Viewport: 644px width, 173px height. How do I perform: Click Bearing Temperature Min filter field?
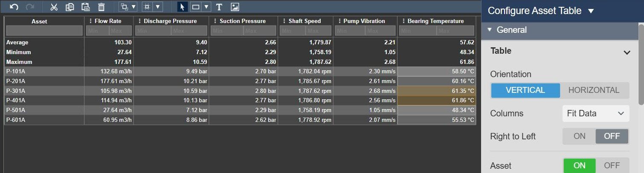point(417,31)
